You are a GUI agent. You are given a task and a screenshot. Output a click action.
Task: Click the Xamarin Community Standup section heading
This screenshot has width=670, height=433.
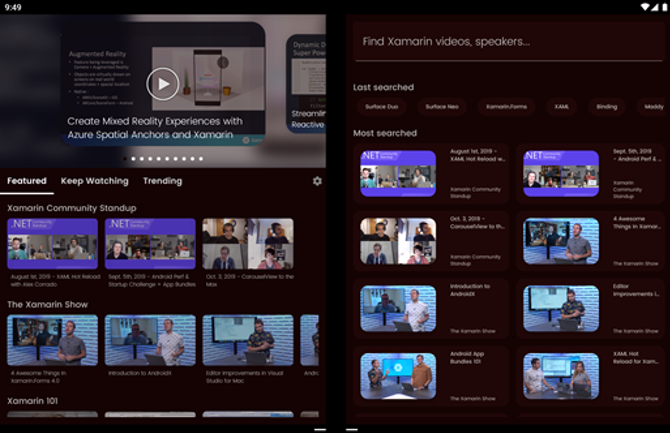tap(72, 208)
